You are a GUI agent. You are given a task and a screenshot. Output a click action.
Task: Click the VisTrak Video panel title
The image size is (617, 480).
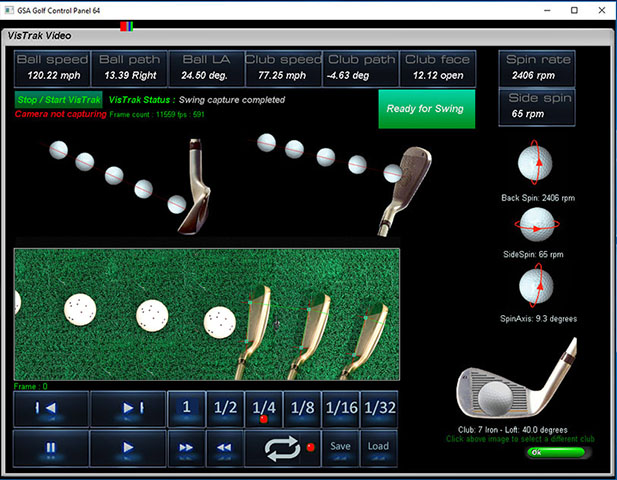pyautogui.click(x=39, y=36)
